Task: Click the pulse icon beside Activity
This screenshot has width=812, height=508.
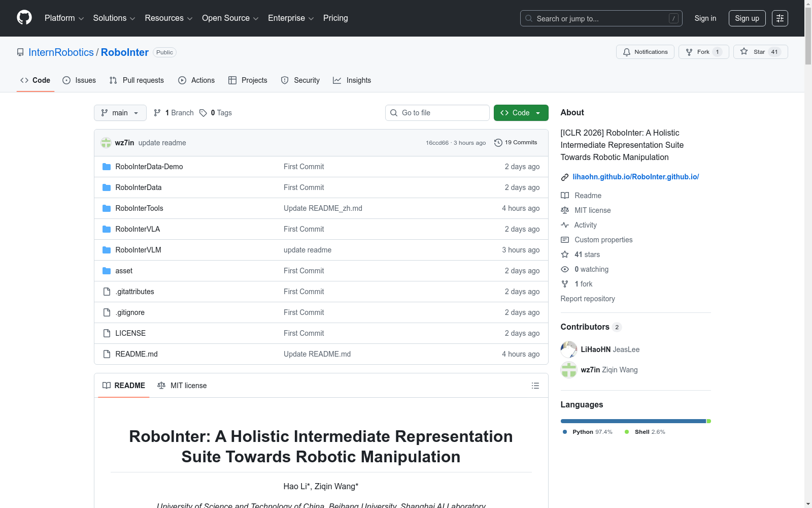Action: click(x=565, y=225)
